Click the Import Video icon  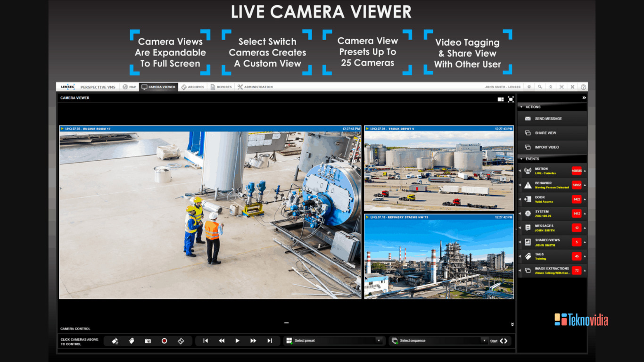(x=528, y=147)
